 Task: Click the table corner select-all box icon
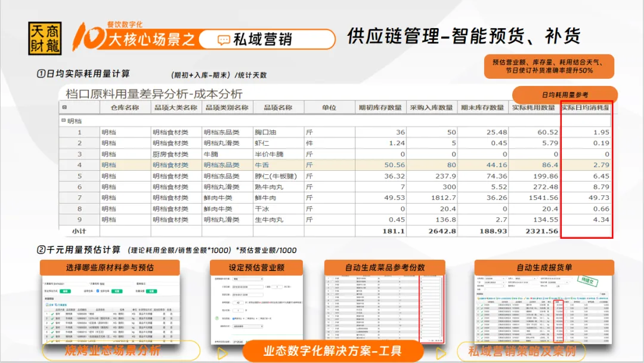point(64,107)
